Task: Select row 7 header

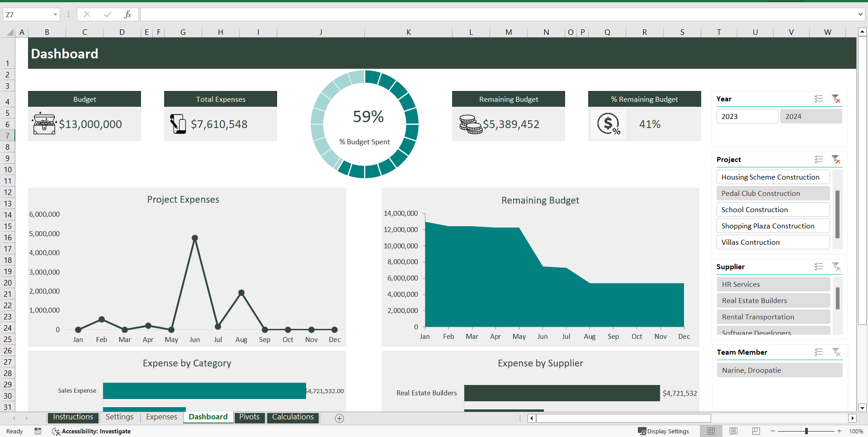Action: click(x=8, y=136)
